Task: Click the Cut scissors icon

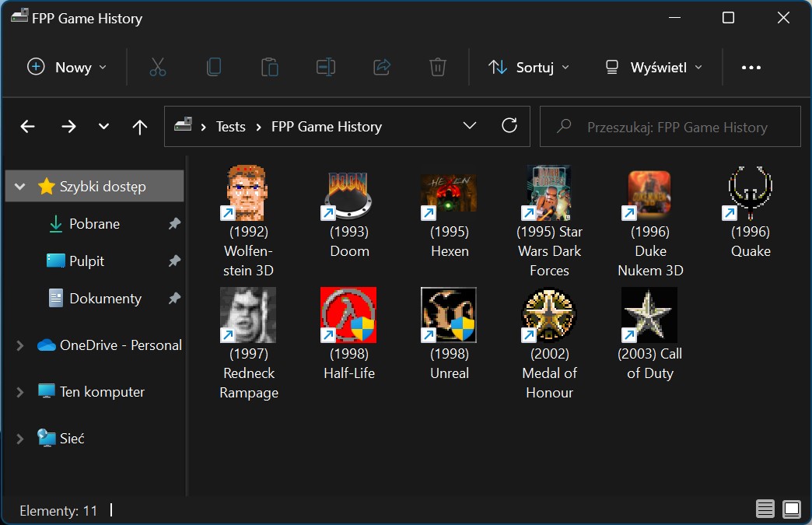Action: click(x=158, y=68)
